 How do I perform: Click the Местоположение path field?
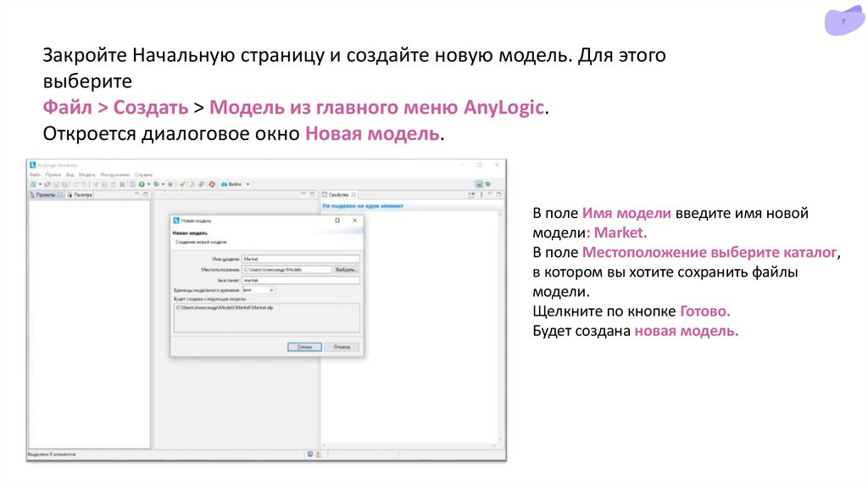pyautogui.click(x=287, y=269)
